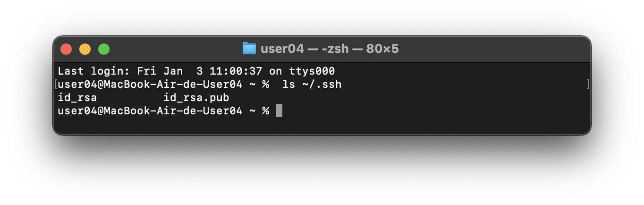The width and height of the screenshot is (644, 205).
Task: Click the hostname in the last prompt line
Action: click(x=173, y=111)
